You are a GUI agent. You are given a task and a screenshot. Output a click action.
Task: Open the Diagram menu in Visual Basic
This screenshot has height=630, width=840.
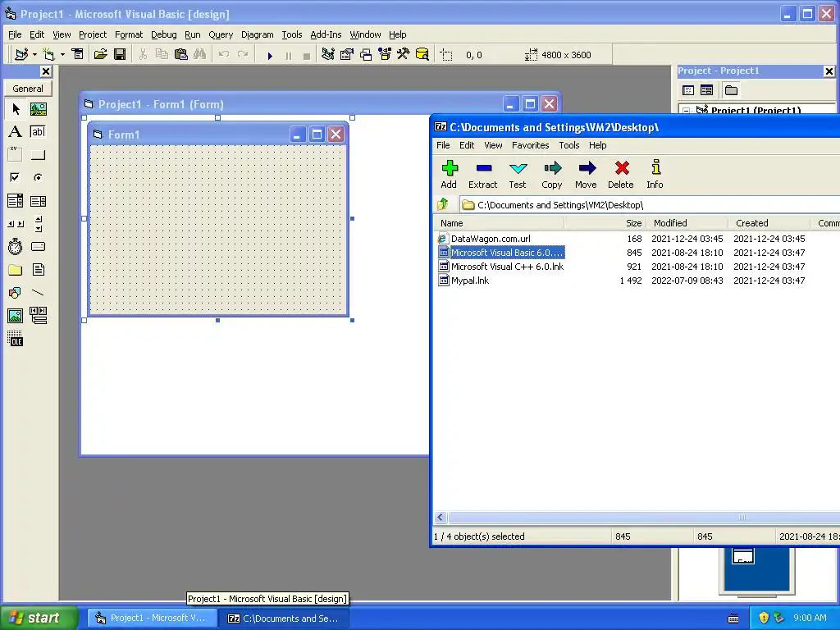257,34
